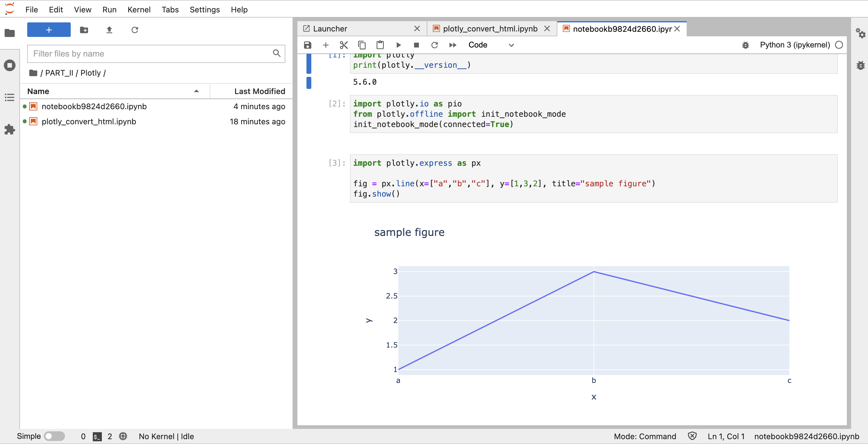Close the Launcher tab
The image size is (868, 444).
point(417,29)
